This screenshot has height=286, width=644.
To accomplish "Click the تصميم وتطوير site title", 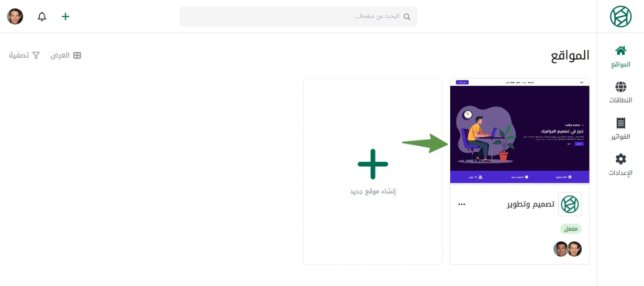I will 531,204.
